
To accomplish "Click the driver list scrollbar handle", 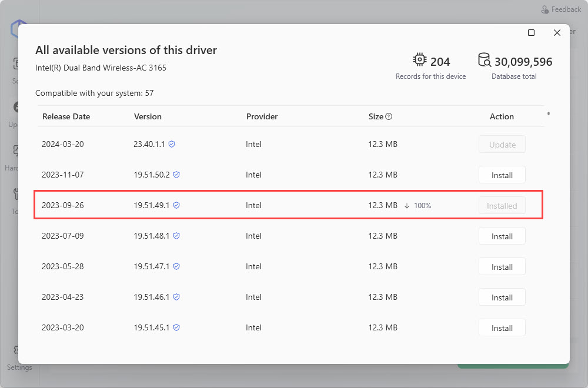I will click(x=549, y=113).
